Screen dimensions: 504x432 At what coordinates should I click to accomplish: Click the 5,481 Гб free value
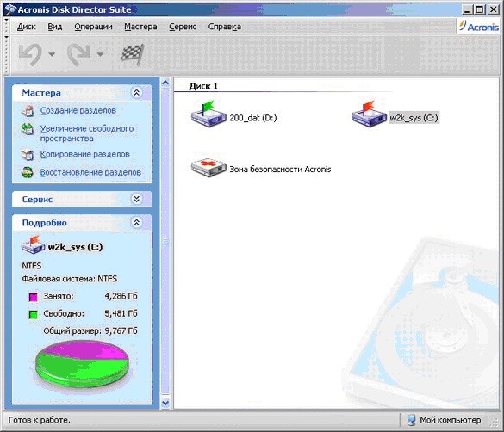[x=121, y=313]
